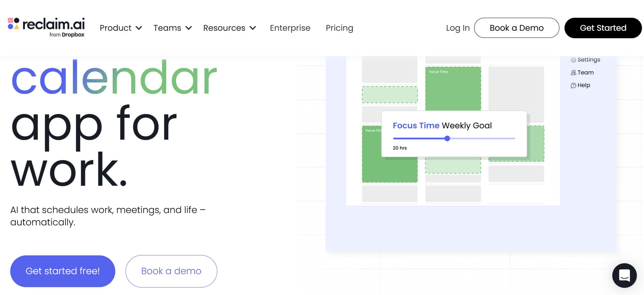Click the Help question icon
Image resolution: width=644 pixels, height=295 pixels.
pos(573,85)
